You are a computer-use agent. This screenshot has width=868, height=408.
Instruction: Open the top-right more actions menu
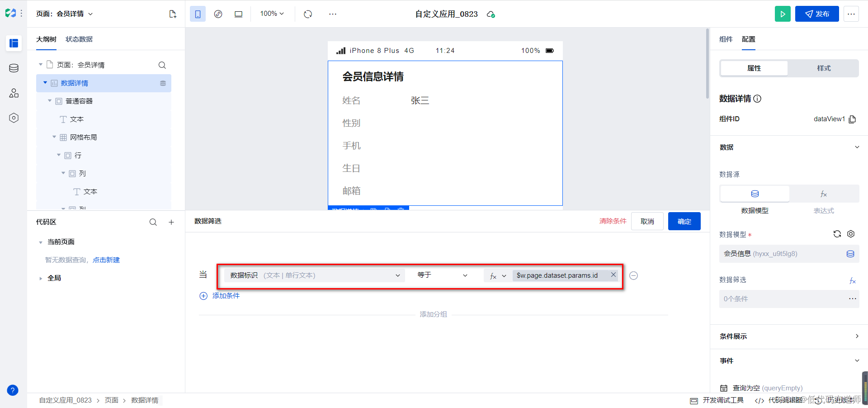coord(851,14)
